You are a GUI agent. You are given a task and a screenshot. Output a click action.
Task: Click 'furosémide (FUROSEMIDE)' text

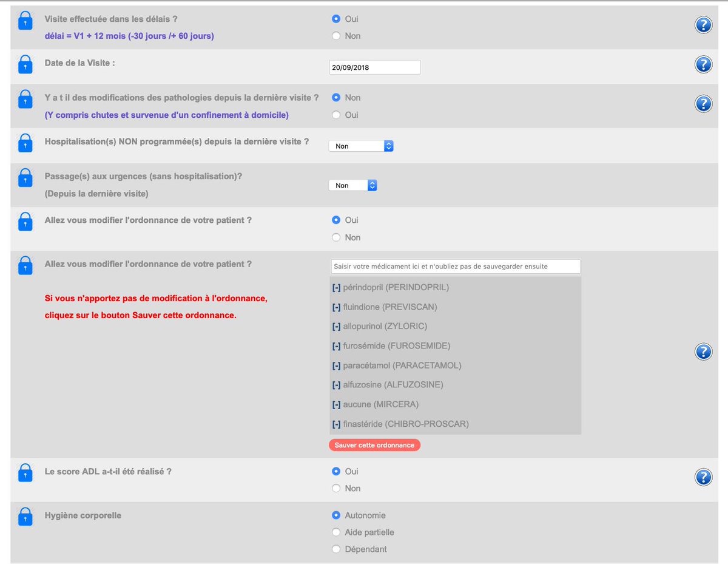397,346
